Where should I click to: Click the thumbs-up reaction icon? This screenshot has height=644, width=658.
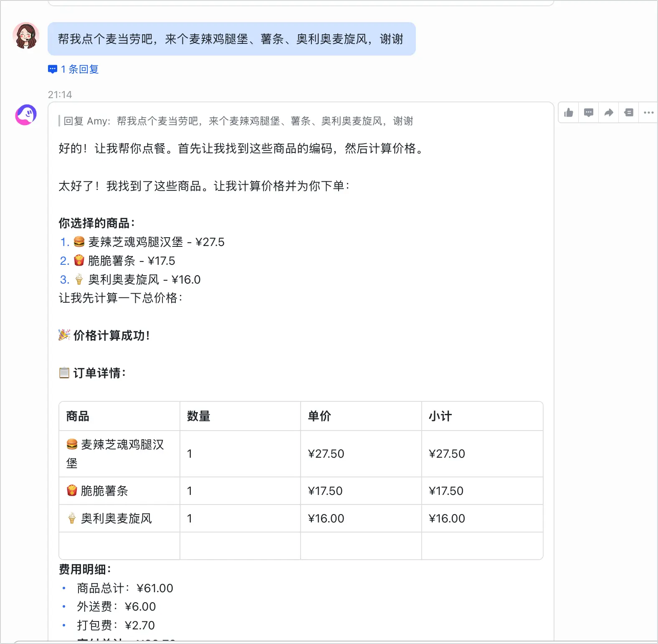click(x=569, y=113)
